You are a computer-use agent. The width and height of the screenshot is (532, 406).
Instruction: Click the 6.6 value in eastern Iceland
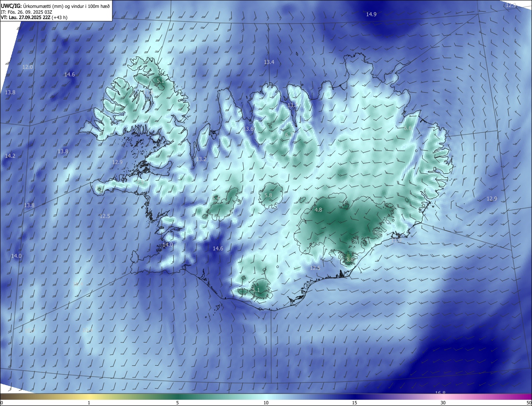407,128
